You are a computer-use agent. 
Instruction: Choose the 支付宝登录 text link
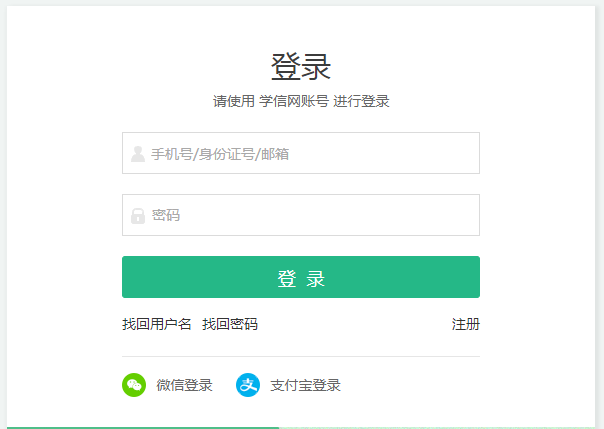[x=306, y=385]
